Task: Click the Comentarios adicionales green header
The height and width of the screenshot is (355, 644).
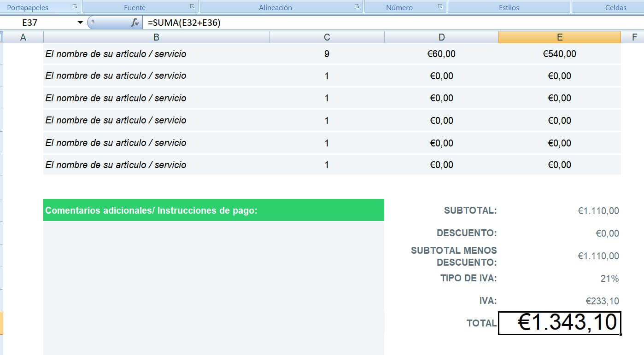Action: (214, 210)
